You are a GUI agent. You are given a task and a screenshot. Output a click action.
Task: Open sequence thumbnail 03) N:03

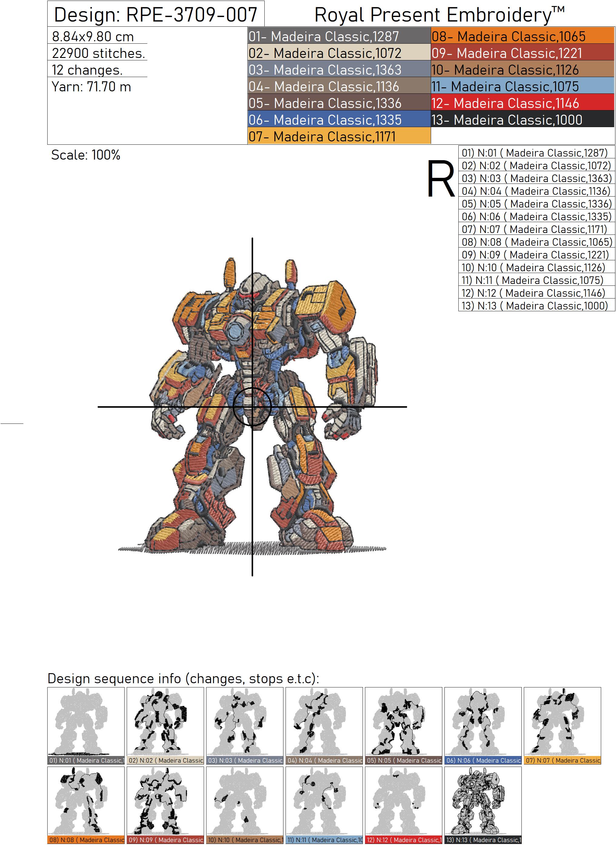[245, 726]
